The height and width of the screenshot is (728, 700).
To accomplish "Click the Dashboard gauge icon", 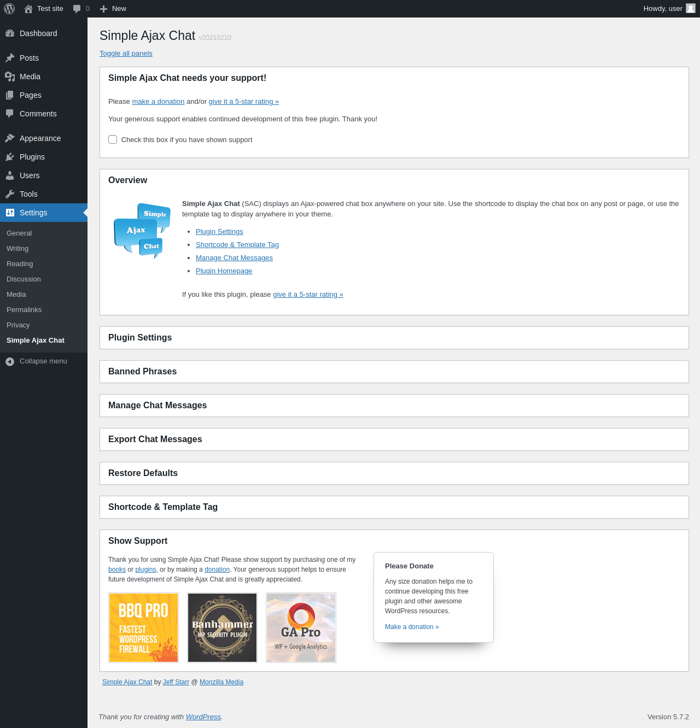I will 10,33.
